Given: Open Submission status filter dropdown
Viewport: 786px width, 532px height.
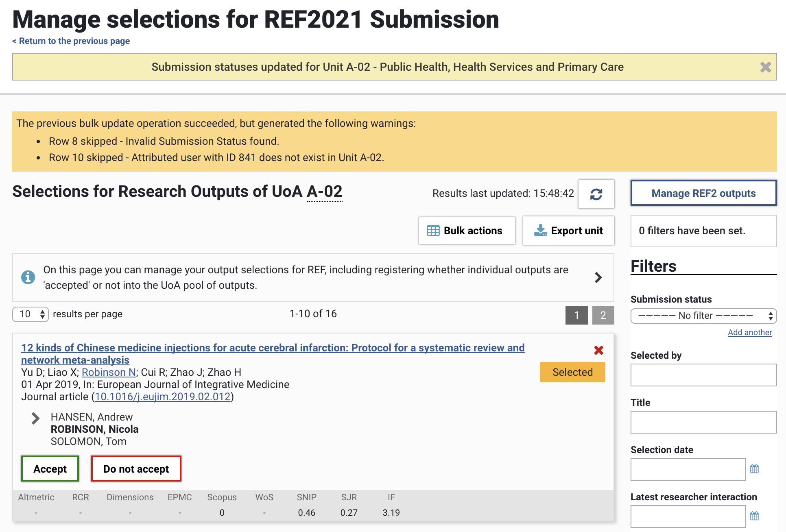Looking at the screenshot, I should coord(703,316).
